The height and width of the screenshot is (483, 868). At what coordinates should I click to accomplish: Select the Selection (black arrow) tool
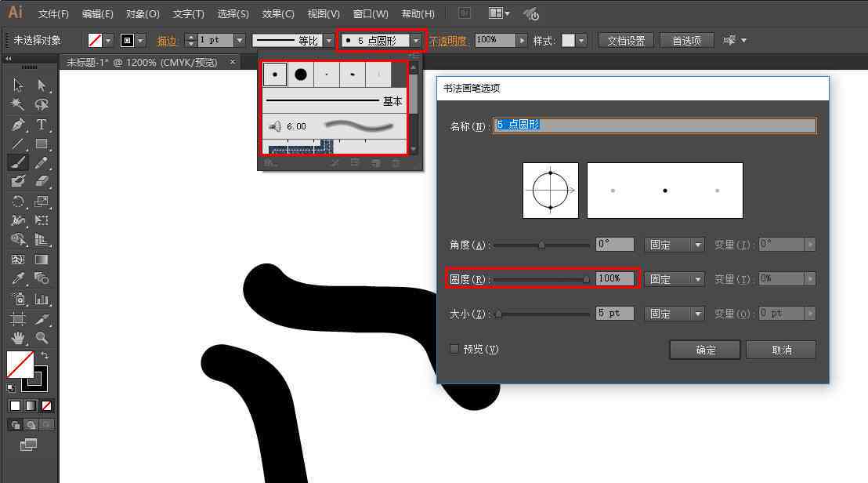(x=18, y=85)
